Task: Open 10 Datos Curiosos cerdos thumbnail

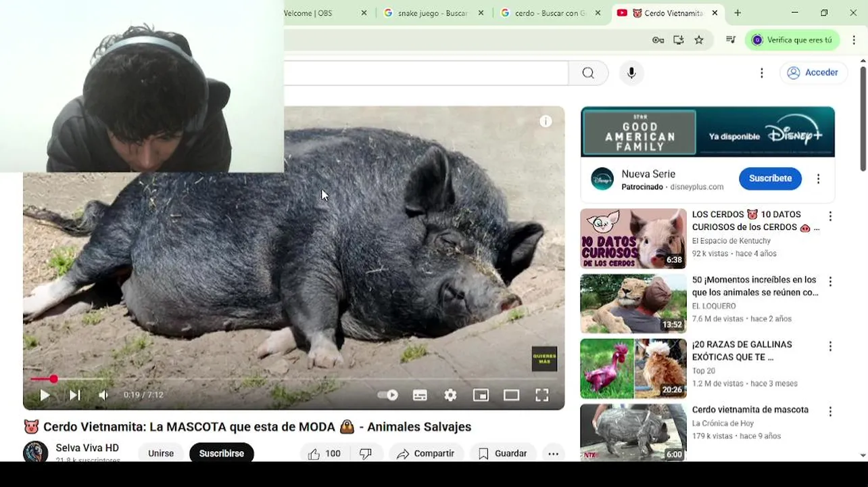Action: click(633, 239)
